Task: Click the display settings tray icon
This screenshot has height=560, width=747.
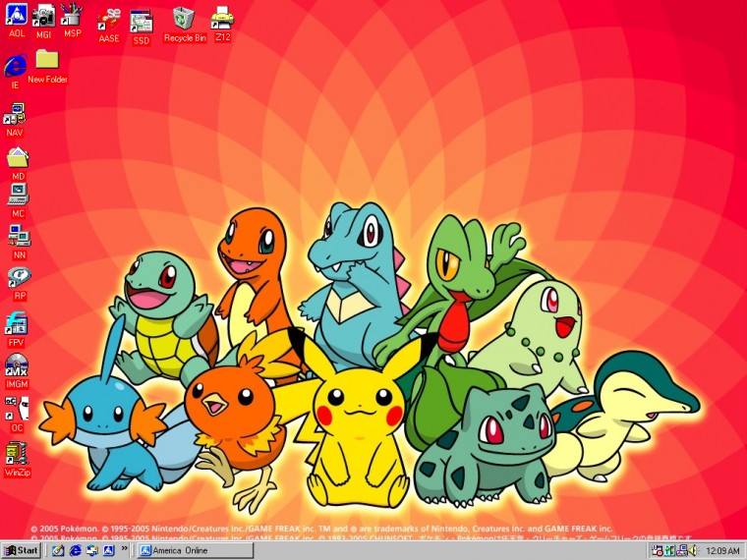Action: click(x=682, y=550)
